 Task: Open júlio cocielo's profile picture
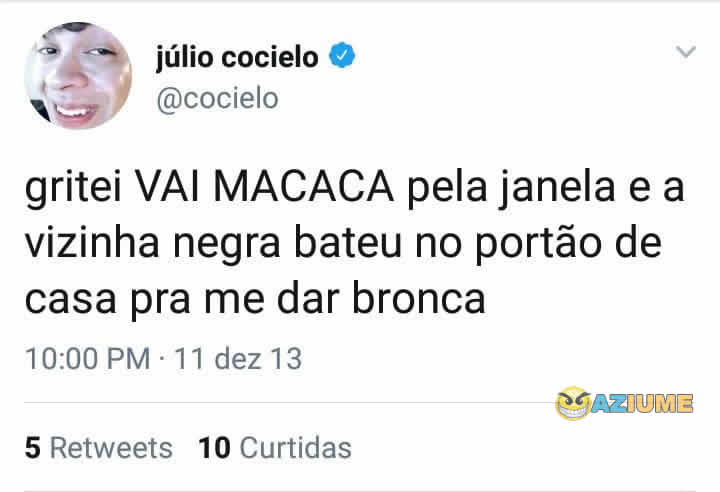pyautogui.click(x=78, y=76)
